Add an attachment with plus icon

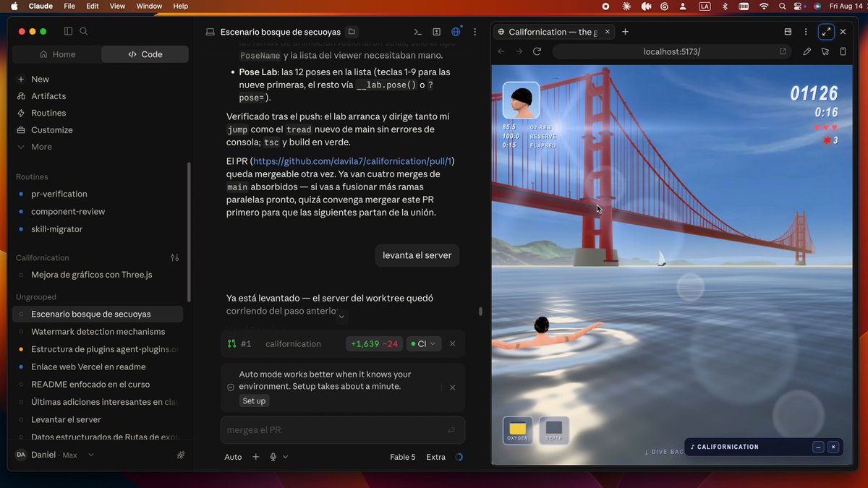pyautogui.click(x=255, y=457)
